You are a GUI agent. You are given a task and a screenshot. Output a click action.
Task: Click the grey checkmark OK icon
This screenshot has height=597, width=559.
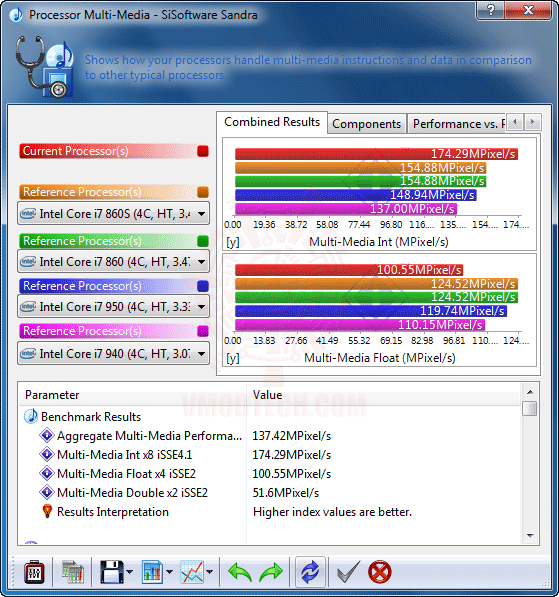click(x=348, y=572)
